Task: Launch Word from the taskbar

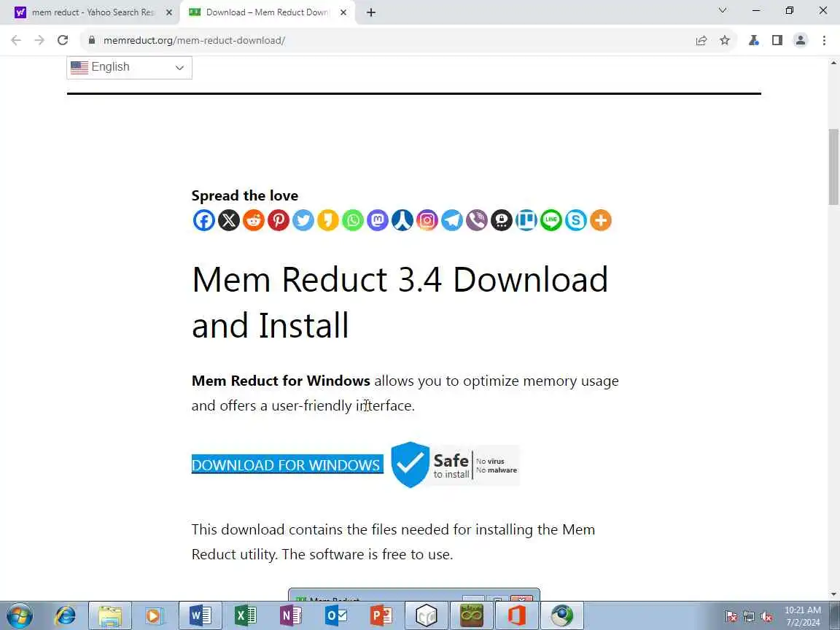Action: point(201,616)
